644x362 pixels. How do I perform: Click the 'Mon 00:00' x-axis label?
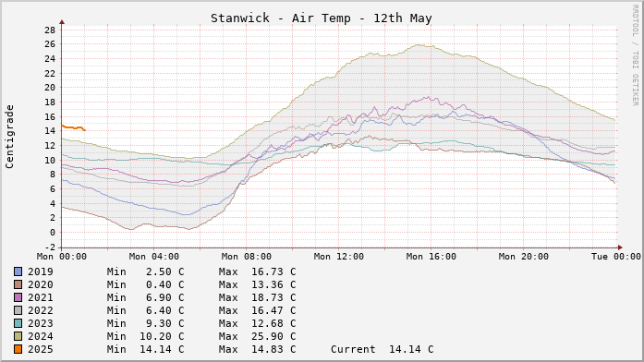(x=62, y=257)
